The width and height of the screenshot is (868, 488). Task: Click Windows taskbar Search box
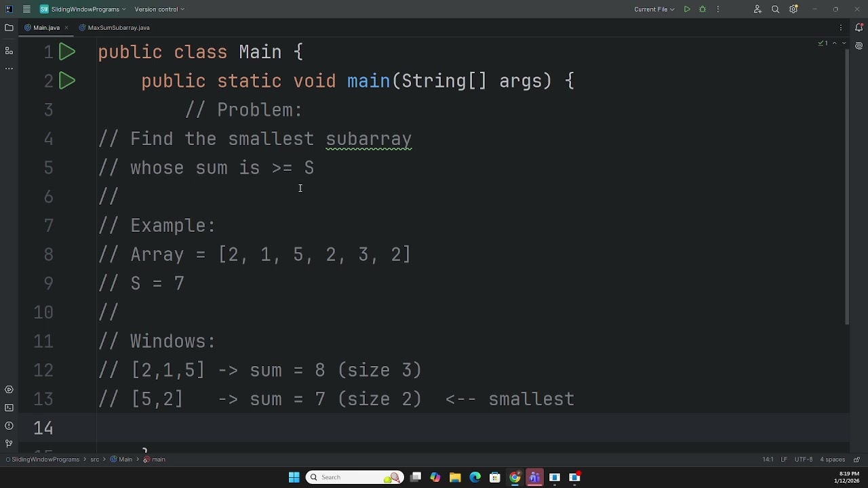pos(355,477)
